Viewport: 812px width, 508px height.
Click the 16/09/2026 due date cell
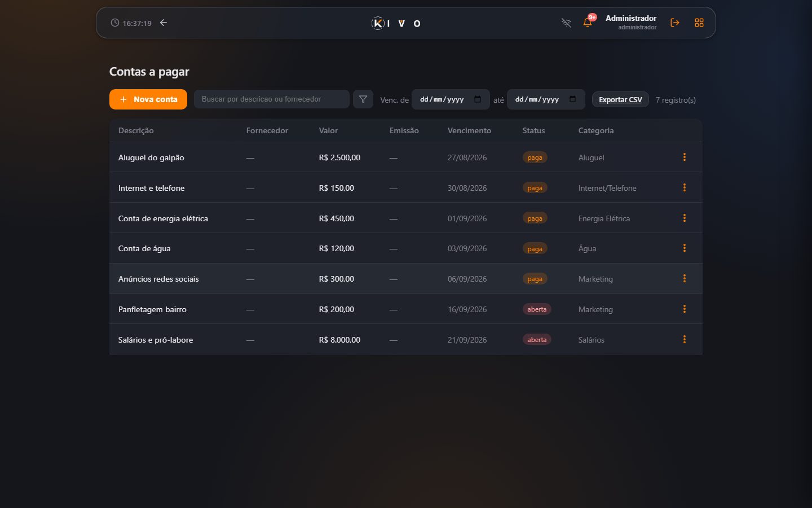point(467,309)
